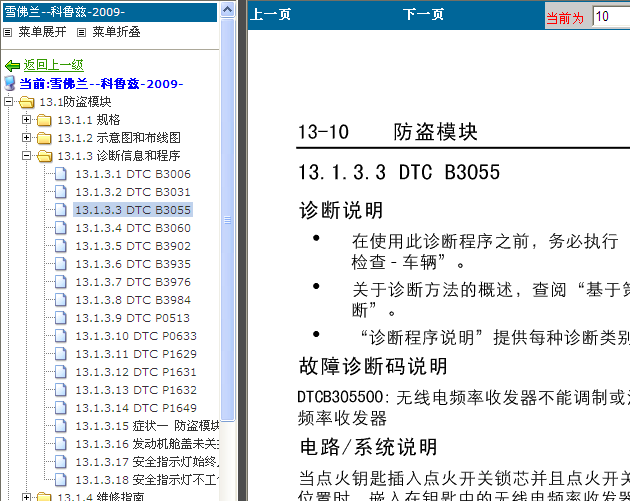The height and width of the screenshot is (501, 630).
Task: Open page 13.1.3.5 DTC B3902
Action: coord(133,246)
